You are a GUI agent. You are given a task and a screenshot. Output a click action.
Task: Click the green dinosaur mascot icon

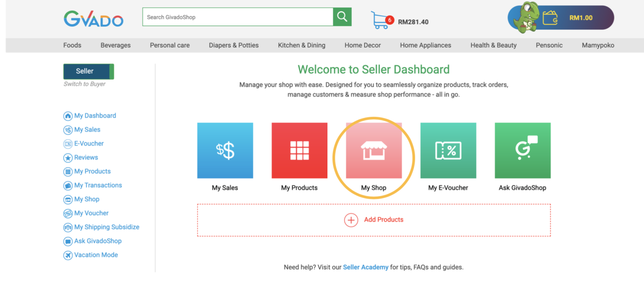point(526,17)
